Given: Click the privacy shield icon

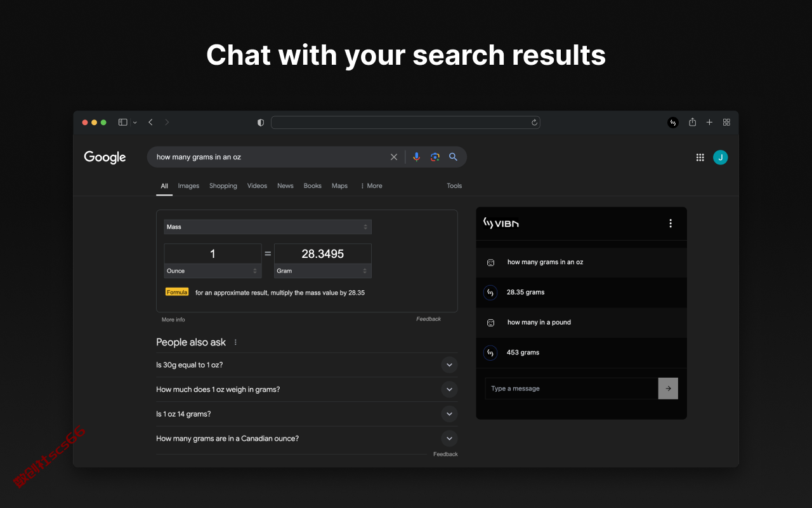Looking at the screenshot, I should [261, 123].
